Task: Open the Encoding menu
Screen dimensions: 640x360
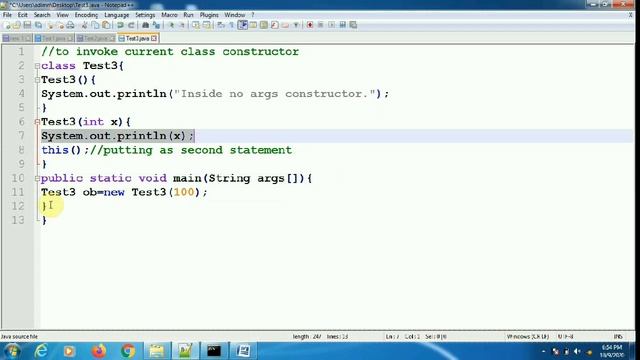Action: (x=86, y=15)
